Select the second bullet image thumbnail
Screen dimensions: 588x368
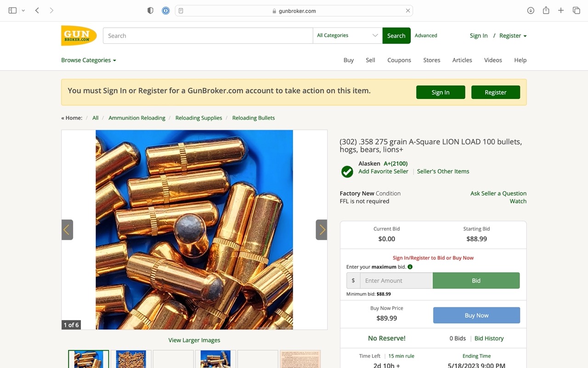tap(131, 359)
